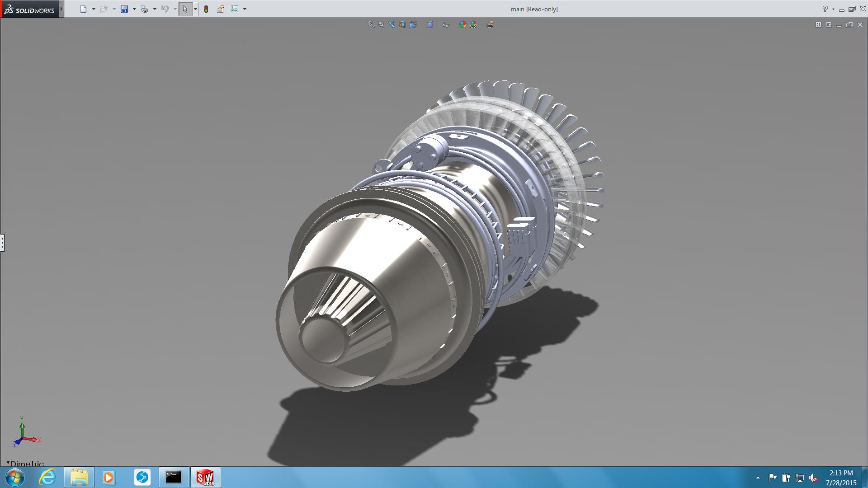The width and height of the screenshot is (868, 488).
Task: Toggle the Section View tool
Action: tap(402, 24)
